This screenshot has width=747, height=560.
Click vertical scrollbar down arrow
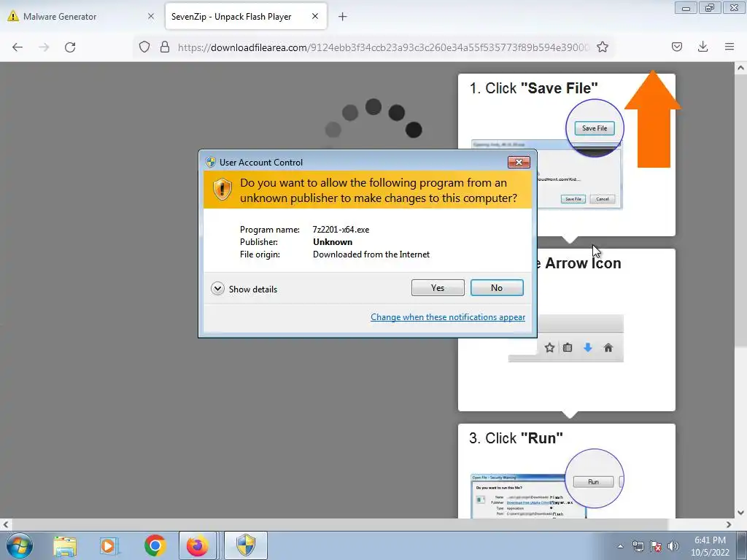[740, 513]
